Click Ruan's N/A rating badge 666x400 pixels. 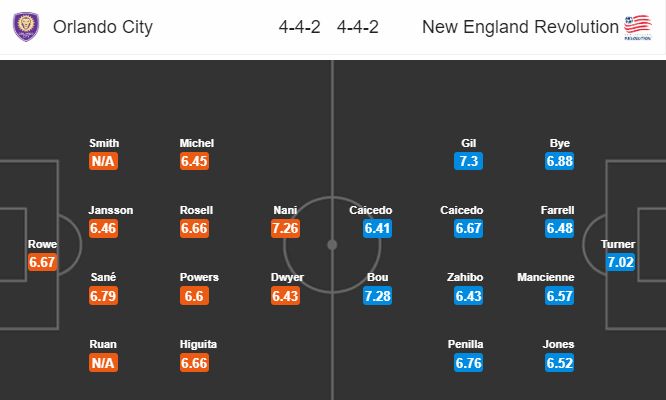pos(103,363)
